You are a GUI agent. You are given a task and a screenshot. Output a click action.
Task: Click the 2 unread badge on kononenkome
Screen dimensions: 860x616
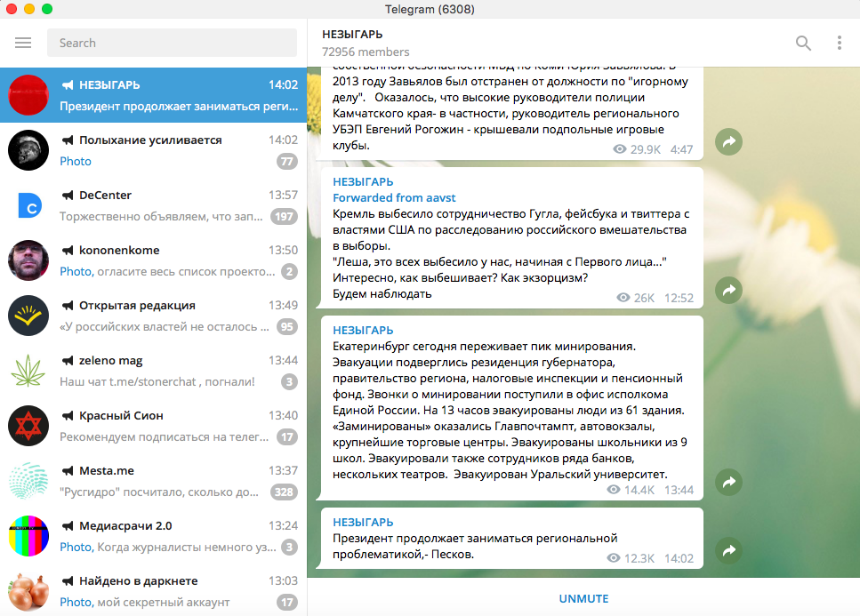(x=290, y=271)
